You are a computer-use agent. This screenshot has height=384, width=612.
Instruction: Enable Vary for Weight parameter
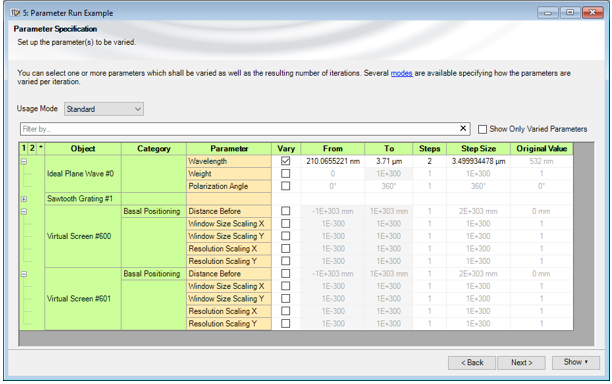pos(286,173)
